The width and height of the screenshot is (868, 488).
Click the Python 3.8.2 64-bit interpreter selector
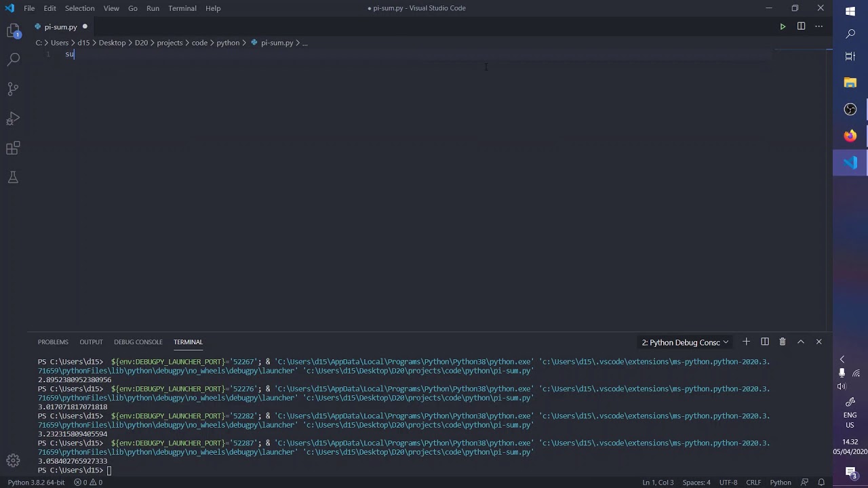point(36,483)
